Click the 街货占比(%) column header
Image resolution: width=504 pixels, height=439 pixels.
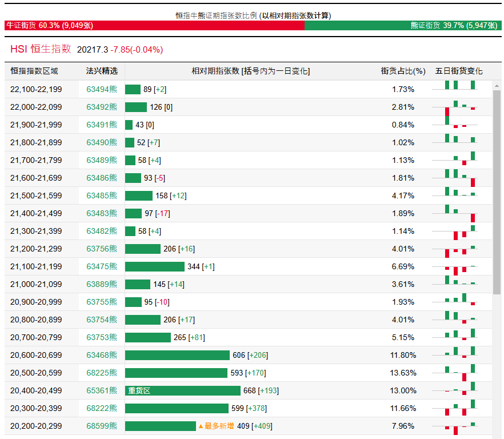[403, 71]
